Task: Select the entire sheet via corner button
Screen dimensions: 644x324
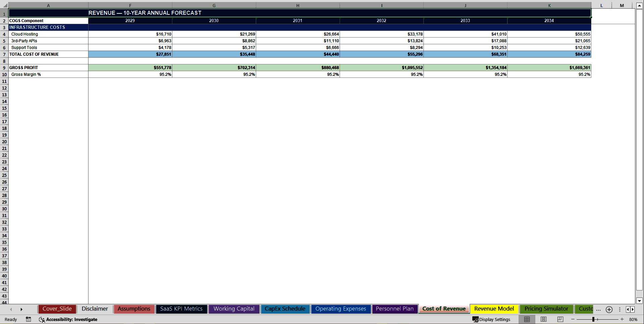Action: (x=4, y=5)
